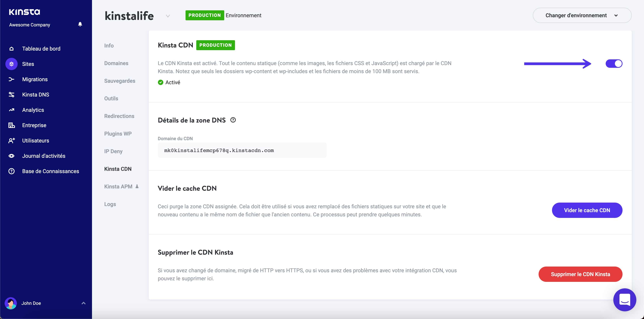Click John Doe user name
The image size is (644, 319).
31,303
